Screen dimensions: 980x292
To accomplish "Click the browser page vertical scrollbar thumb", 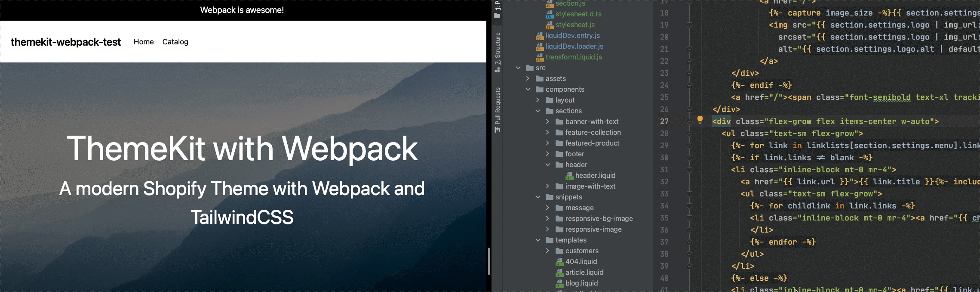I will [x=489, y=261].
